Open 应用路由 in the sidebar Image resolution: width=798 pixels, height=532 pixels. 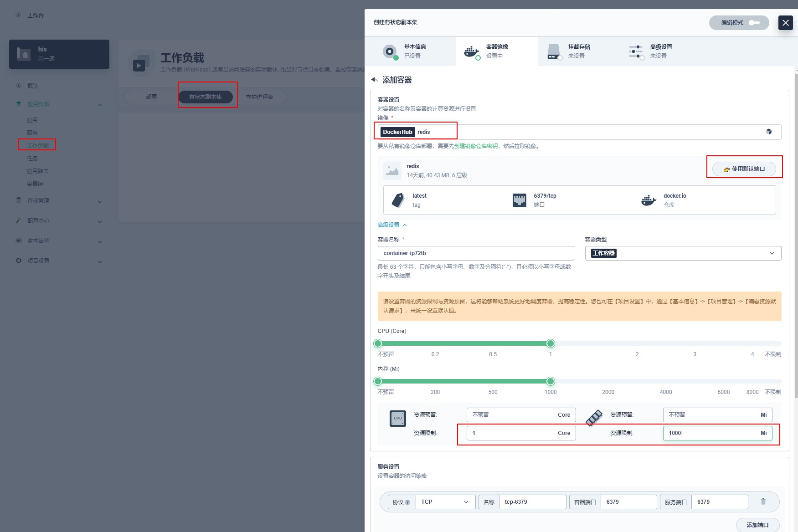[38, 171]
